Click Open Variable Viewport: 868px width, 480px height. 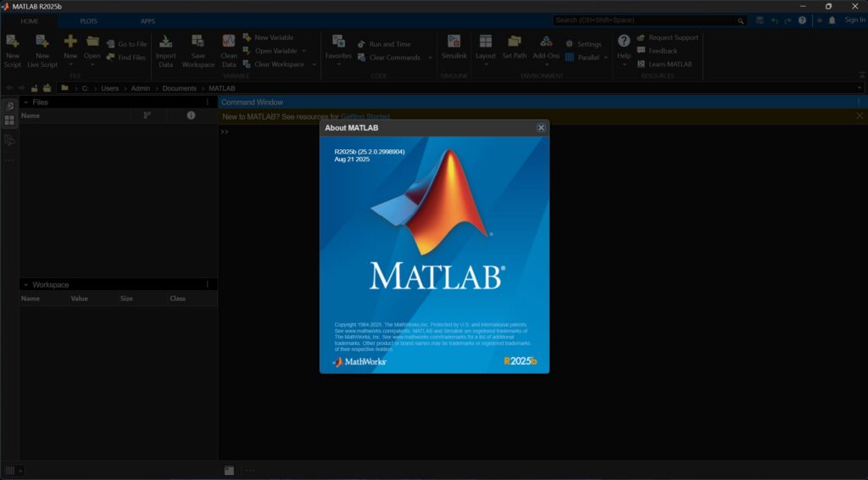coord(270,51)
